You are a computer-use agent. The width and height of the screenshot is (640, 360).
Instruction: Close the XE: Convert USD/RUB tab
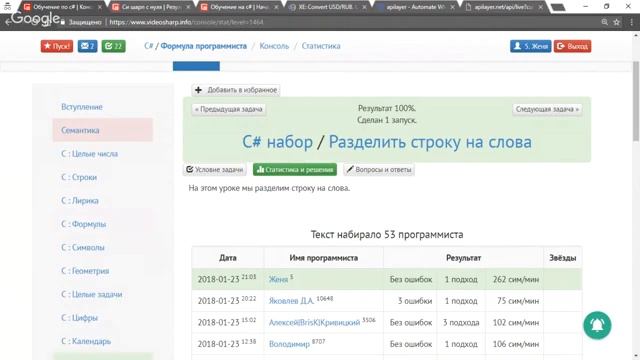pos(364,7)
